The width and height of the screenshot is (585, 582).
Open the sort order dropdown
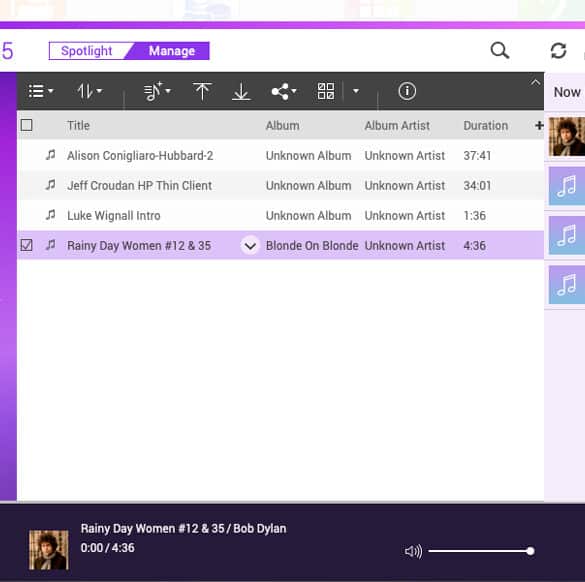(90, 91)
